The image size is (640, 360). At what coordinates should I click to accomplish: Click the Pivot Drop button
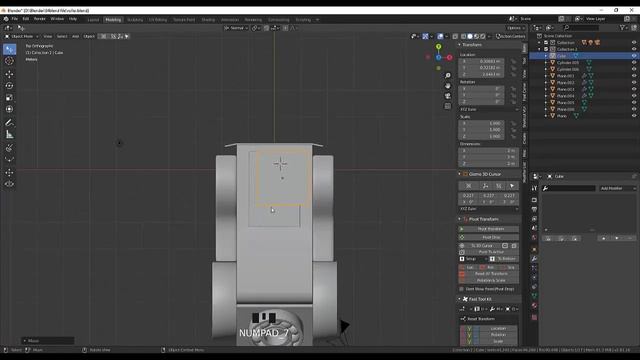pyautogui.click(x=489, y=237)
